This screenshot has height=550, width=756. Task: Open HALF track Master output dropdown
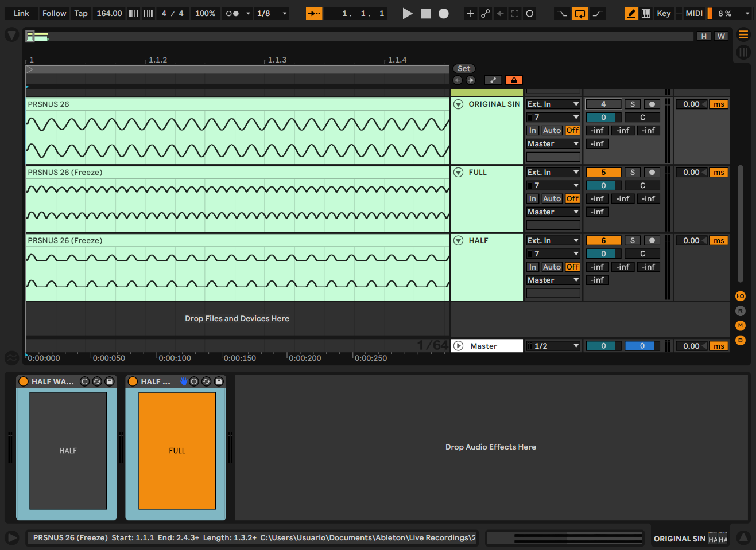[553, 280]
